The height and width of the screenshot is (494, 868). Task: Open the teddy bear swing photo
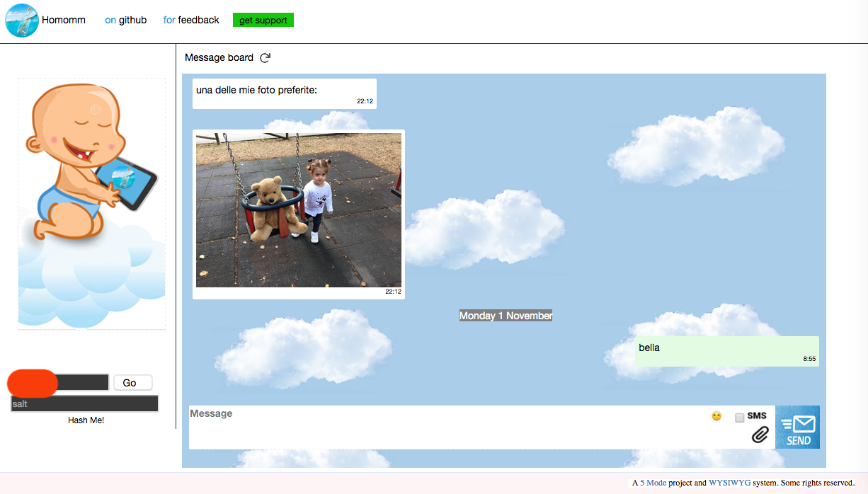coord(298,209)
